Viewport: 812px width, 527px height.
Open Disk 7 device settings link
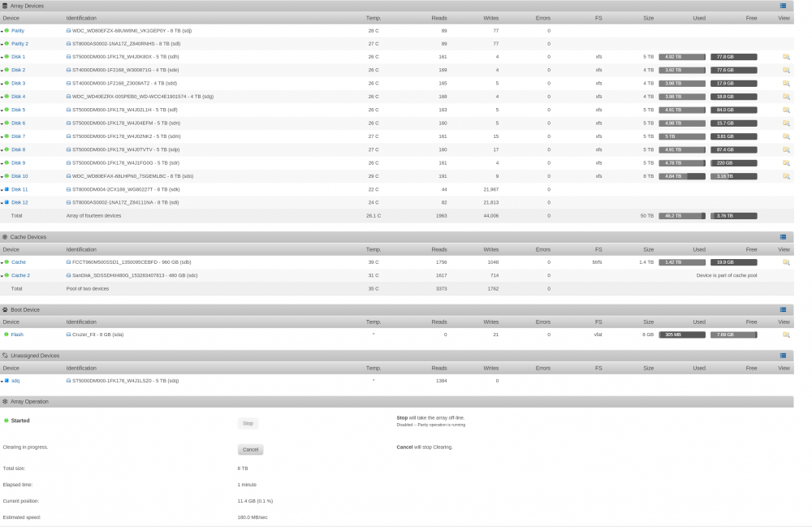click(18, 136)
